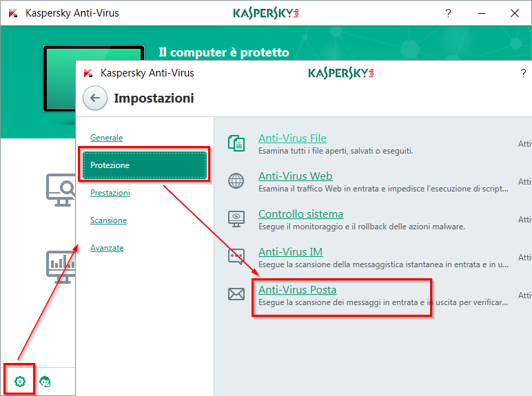Click the scan monitor magnifier icon in main window
532x396 pixels.
tap(61, 190)
